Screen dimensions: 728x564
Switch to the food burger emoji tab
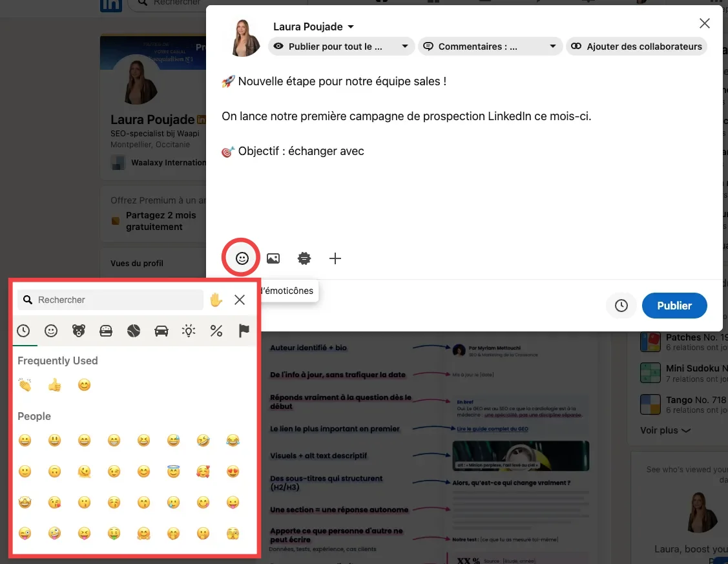click(106, 331)
